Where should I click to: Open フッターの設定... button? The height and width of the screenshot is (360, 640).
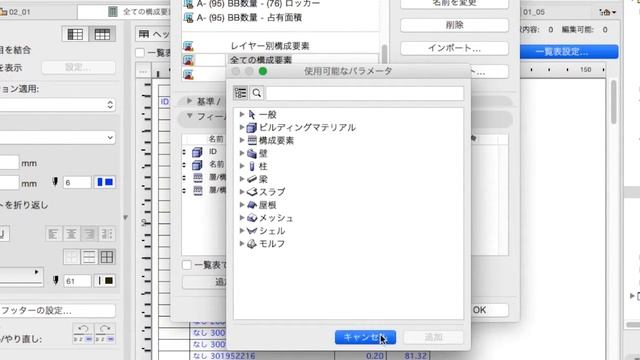[57, 311]
